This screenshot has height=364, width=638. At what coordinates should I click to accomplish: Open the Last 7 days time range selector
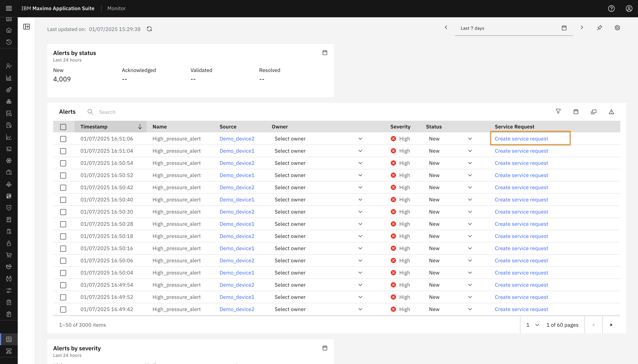point(514,28)
